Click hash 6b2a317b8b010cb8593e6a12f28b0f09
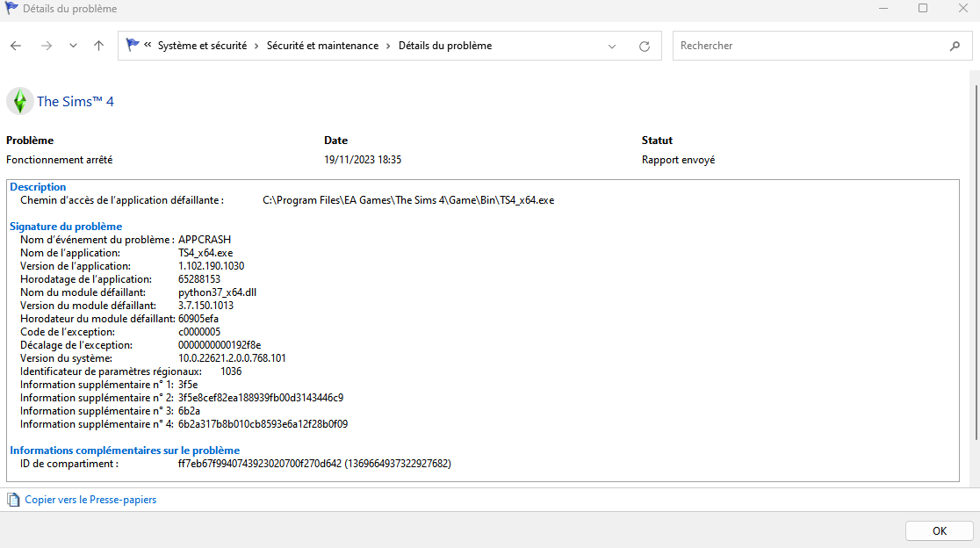980x548 pixels. click(263, 424)
